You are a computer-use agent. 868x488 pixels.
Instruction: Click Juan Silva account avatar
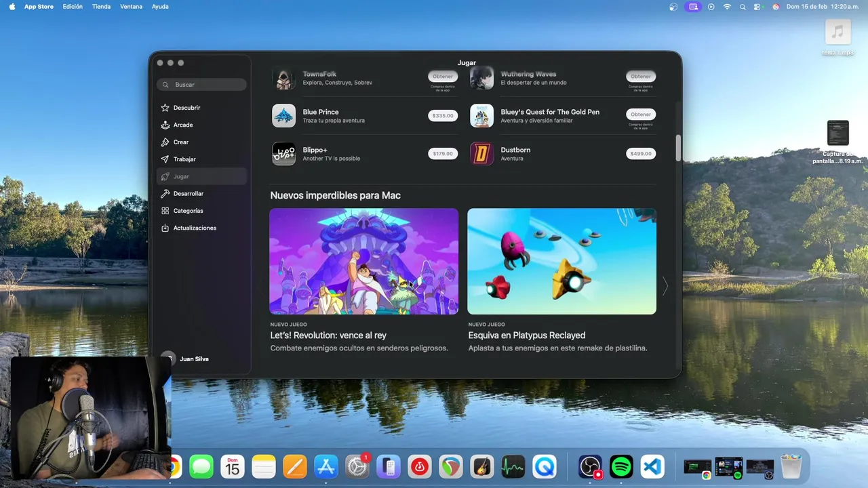pyautogui.click(x=167, y=359)
